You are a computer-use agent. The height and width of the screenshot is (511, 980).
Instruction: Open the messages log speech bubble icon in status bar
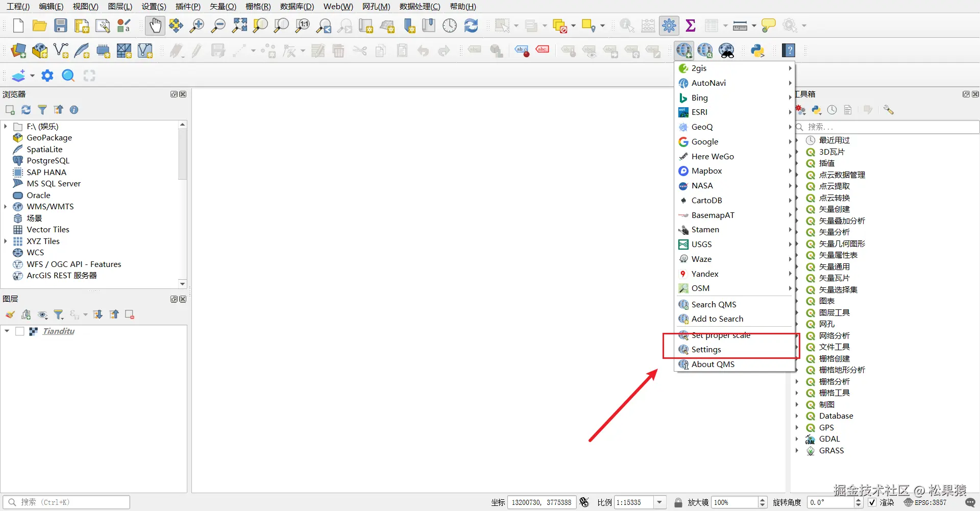pos(970,502)
